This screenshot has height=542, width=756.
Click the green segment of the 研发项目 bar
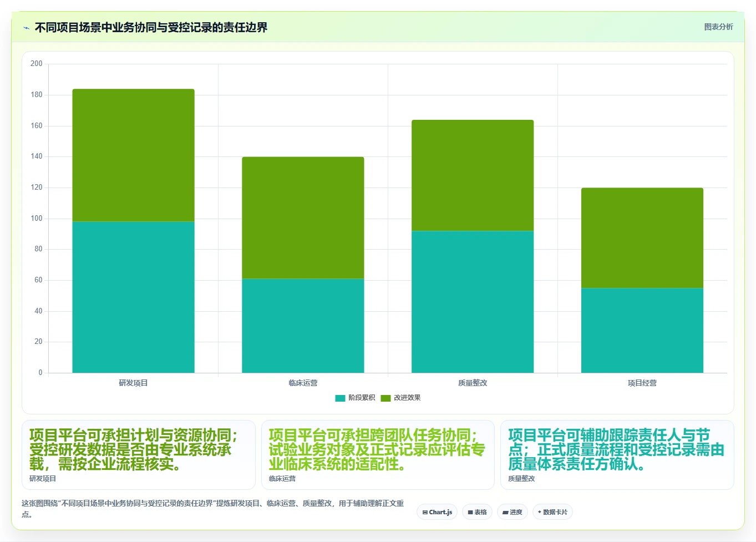point(133,155)
